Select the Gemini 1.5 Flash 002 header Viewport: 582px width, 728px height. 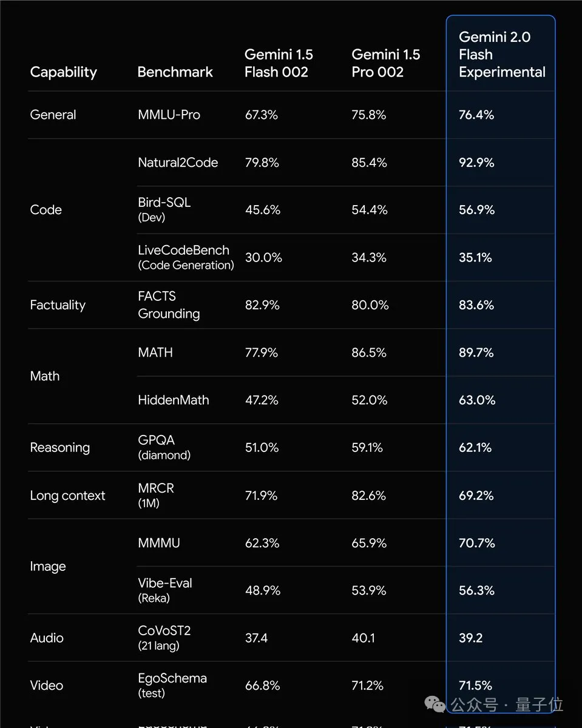(x=279, y=63)
